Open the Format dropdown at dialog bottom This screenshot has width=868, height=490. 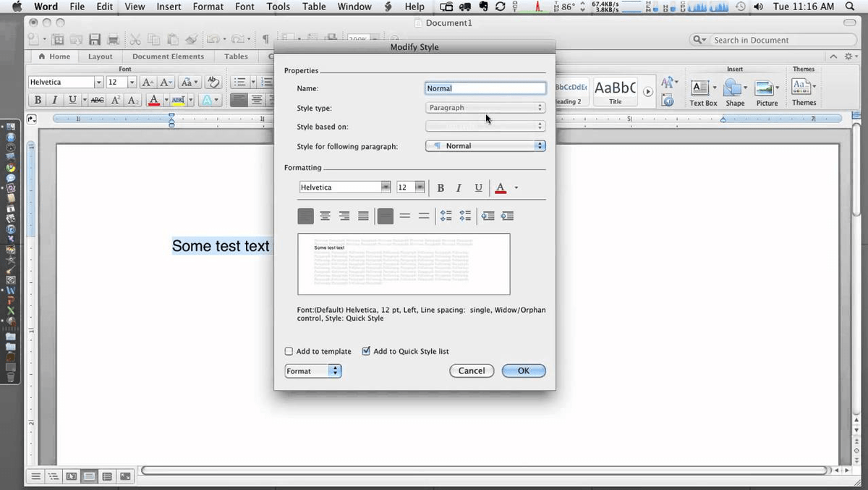pyautogui.click(x=312, y=371)
